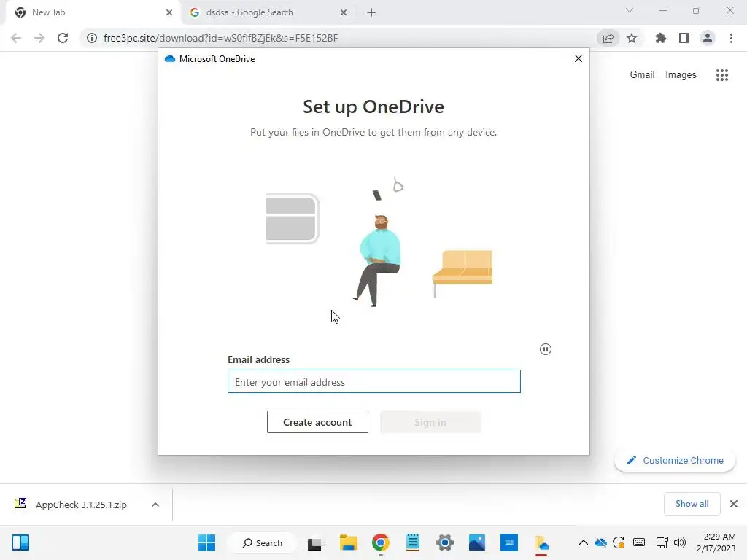Viewport: 747px width, 560px height.
Task: Switch to dsdsa - Google Search tab
Action: coord(268,12)
